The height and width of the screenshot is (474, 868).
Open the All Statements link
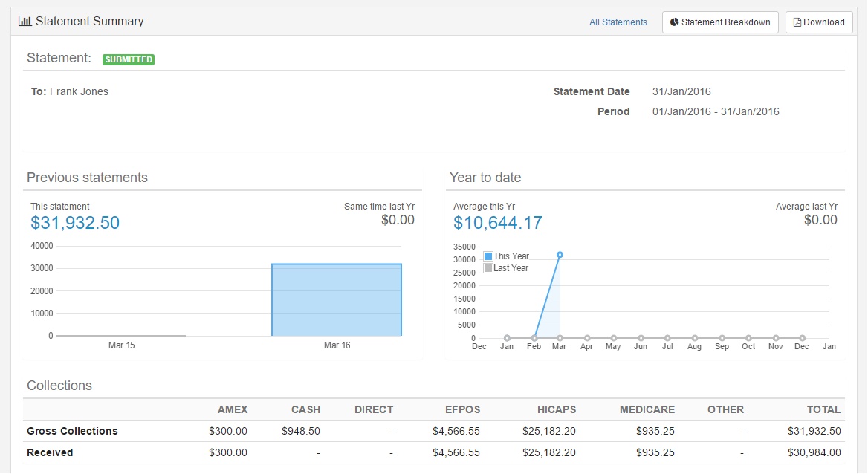618,22
